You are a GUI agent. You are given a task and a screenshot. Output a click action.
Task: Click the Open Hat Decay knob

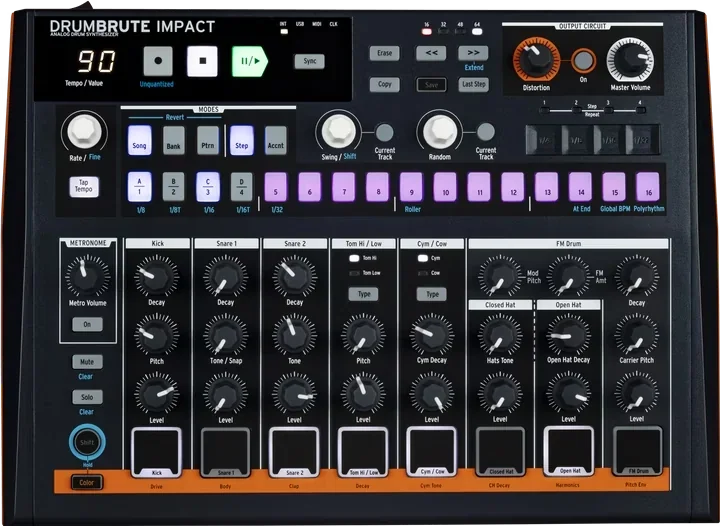point(568,335)
